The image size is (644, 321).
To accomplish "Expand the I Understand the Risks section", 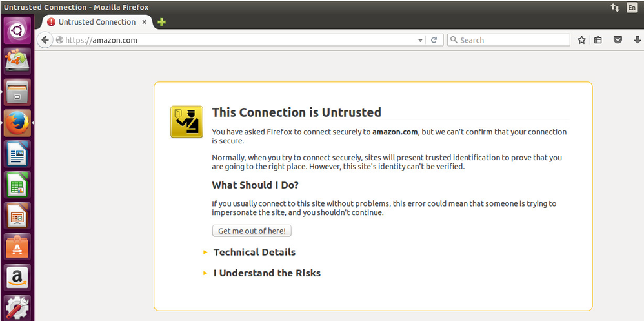I will pos(267,273).
